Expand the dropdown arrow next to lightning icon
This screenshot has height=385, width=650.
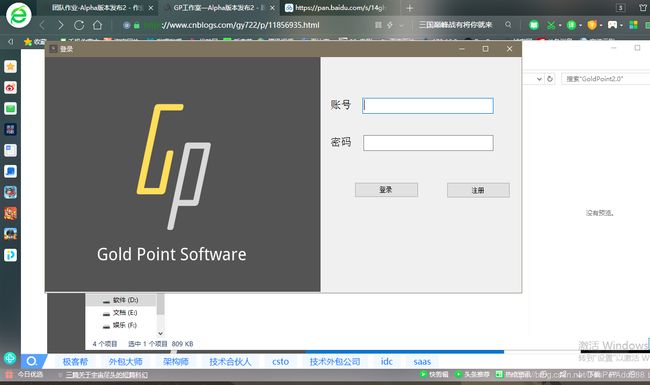pyautogui.click(x=401, y=25)
